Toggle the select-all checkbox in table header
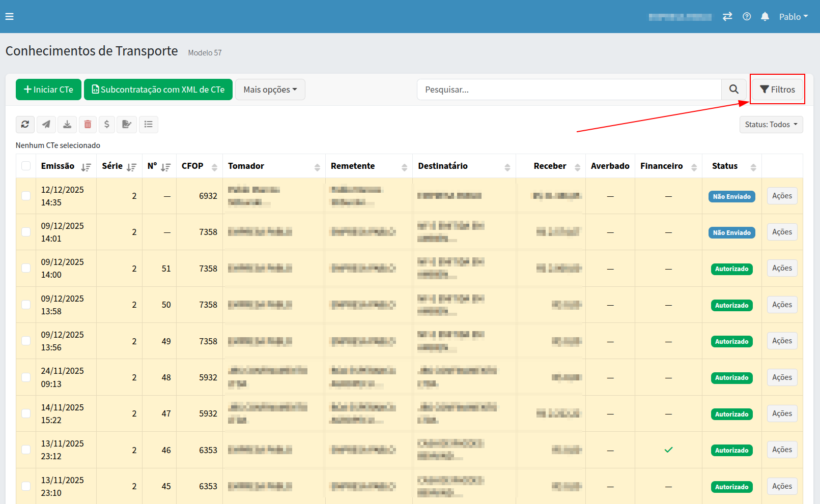 tap(26, 166)
